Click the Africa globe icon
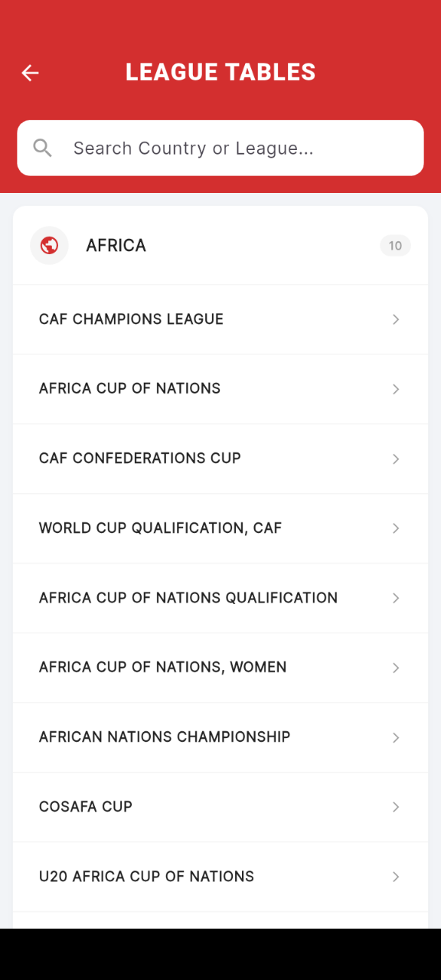This screenshot has height=980, width=441. coord(49,245)
